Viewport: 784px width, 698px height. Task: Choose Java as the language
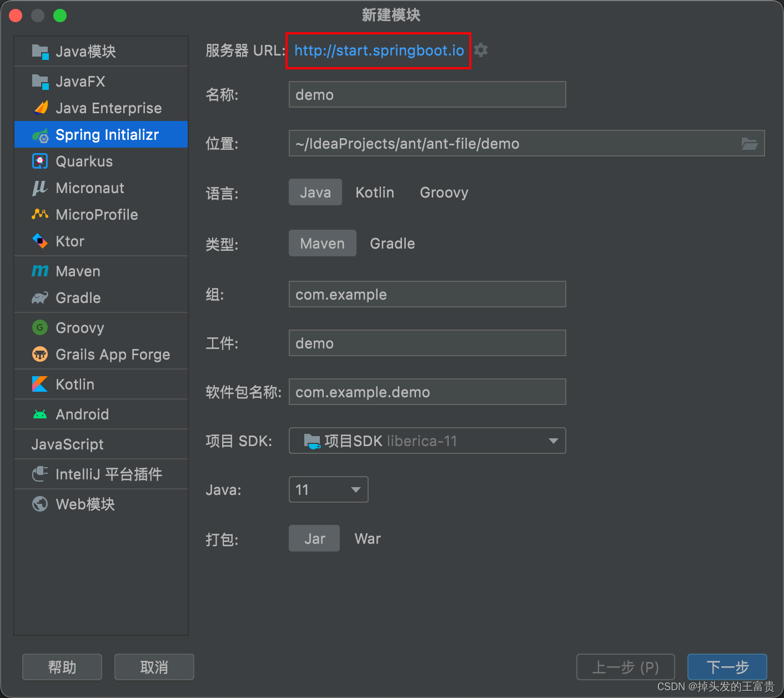coord(315,193)
